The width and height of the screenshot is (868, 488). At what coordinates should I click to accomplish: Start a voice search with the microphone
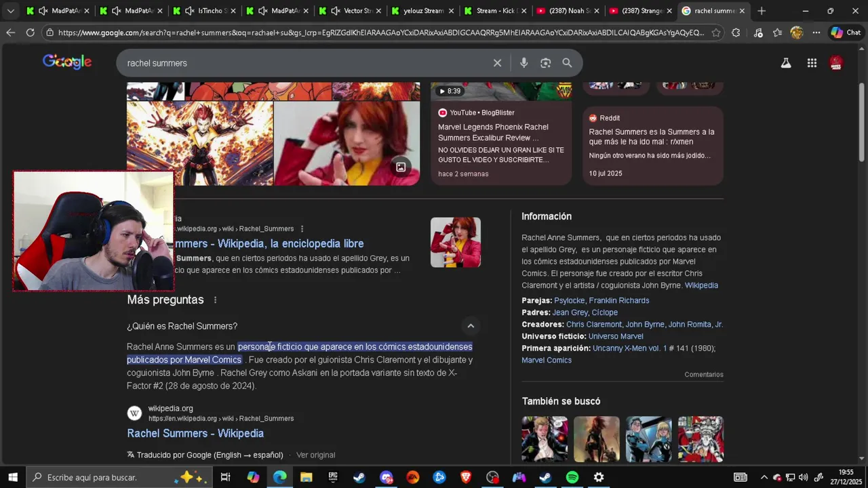point(524,63)
